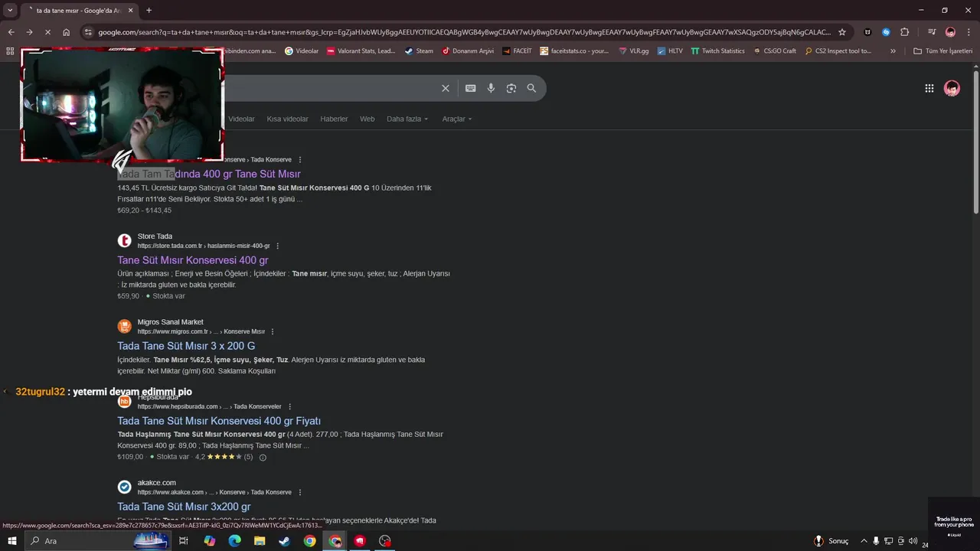Show hidden system tray icons
This screenshot has height=551, width=980.
click(x=864, y=541)
